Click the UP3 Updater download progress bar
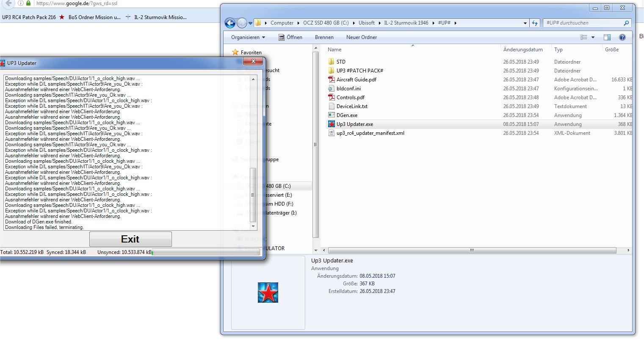This screenshot has width=644, height=343. point(206,252)
